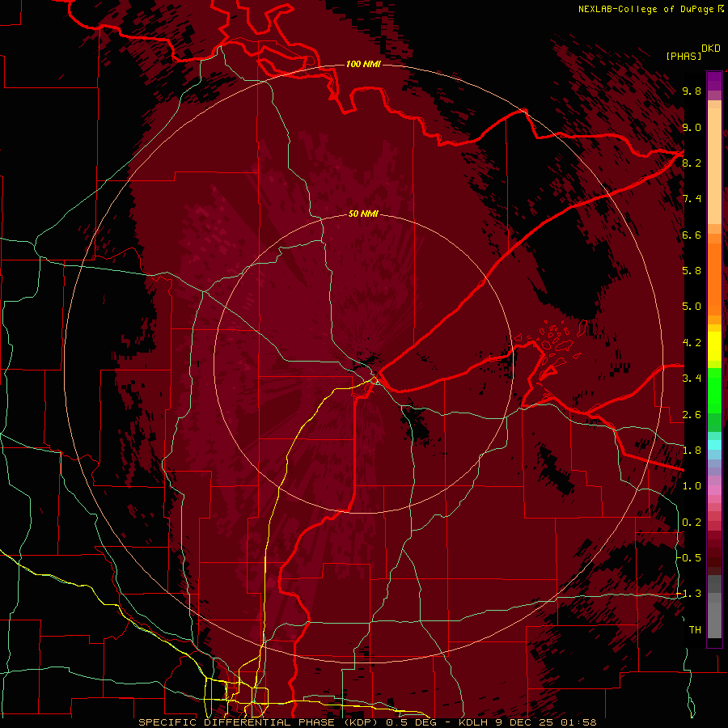Click the 5.8 scale value

pyautogui.click(x=692, y=271)
